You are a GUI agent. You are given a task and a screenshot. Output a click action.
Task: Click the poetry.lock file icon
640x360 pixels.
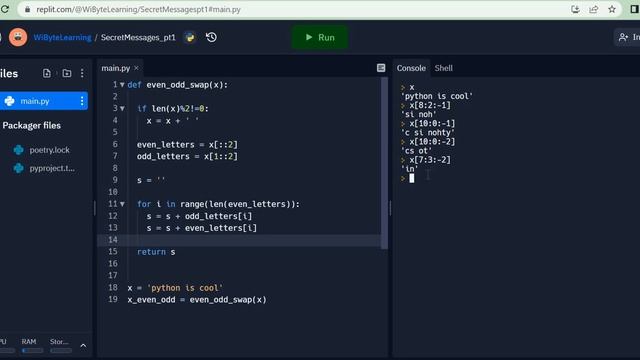[18, 150]
